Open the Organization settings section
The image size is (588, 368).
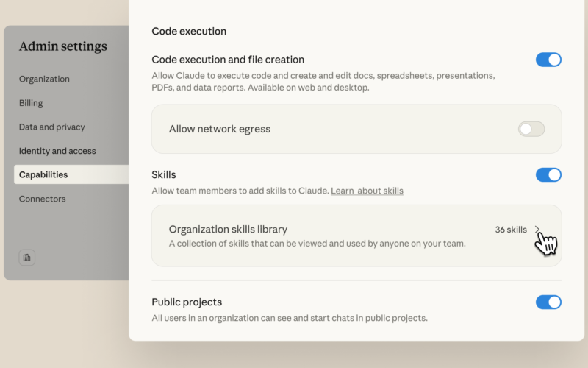(44, 79)
